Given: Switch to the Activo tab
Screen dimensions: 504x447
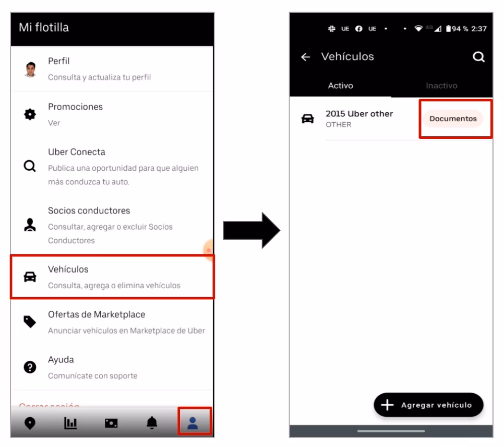Looking at the screenshot, I should tap(340, 86).
